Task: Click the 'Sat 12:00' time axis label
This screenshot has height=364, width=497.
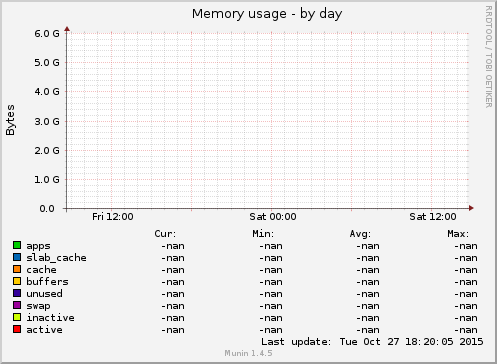Action: (x=433, y=217)
